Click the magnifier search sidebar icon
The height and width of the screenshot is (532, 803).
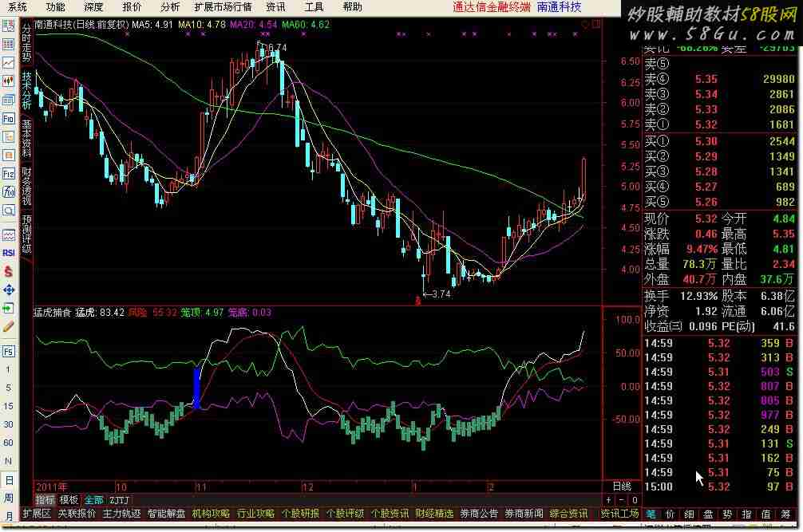pos(8,211)
